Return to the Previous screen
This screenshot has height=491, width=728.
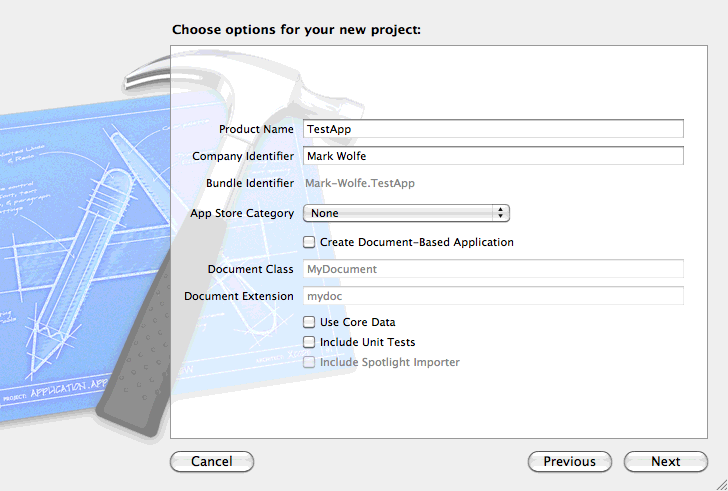570,461
